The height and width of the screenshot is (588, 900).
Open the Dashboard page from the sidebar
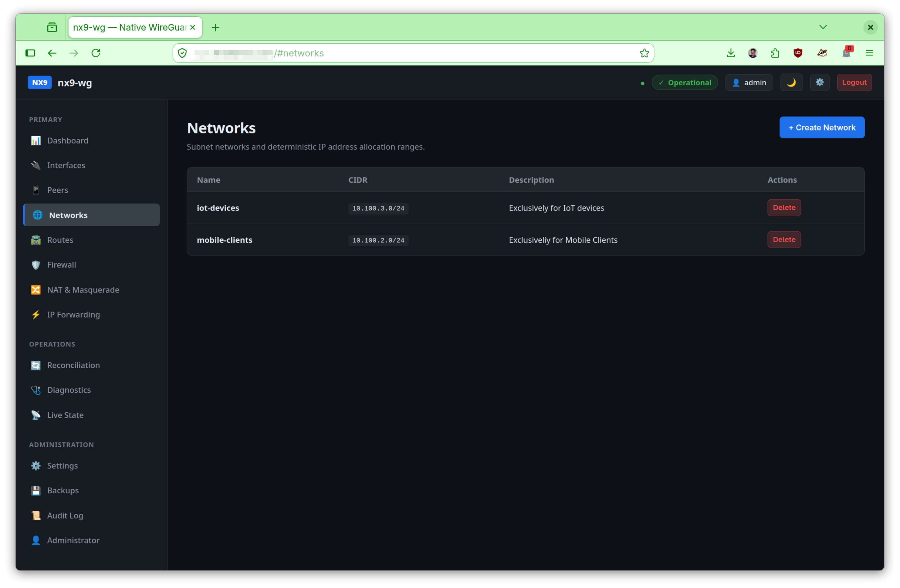tap(91, 141)
